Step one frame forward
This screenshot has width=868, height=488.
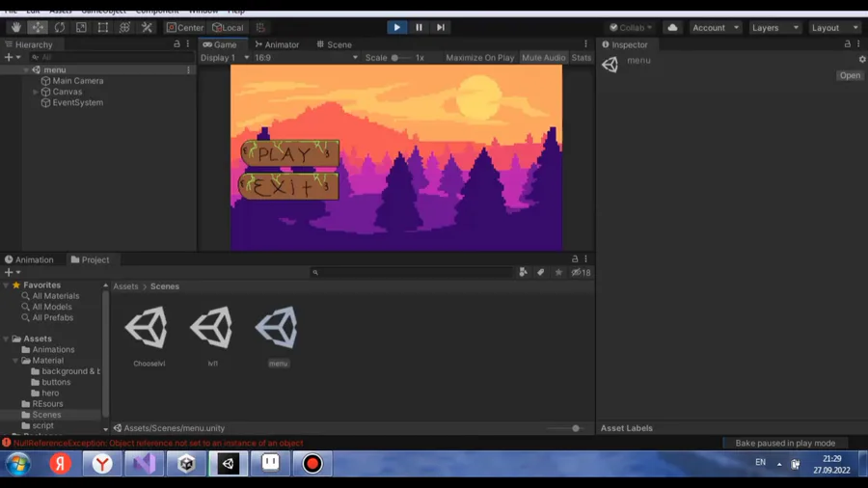(x=441, y=27)
